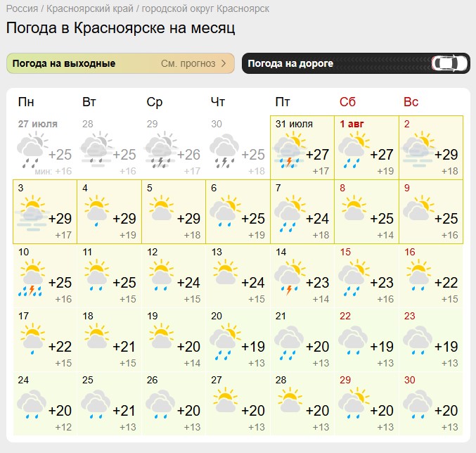The width and height of the screenshot is (476, 453).
Task: Select the August 5 day cell
Action: click(174, 212)
